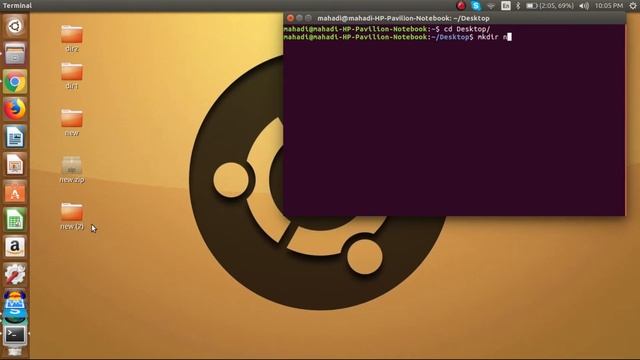The height and width of the screenshot is (360, 640).
Task: Open the Skype indicator in top panel
Action: tap(476, 6)
